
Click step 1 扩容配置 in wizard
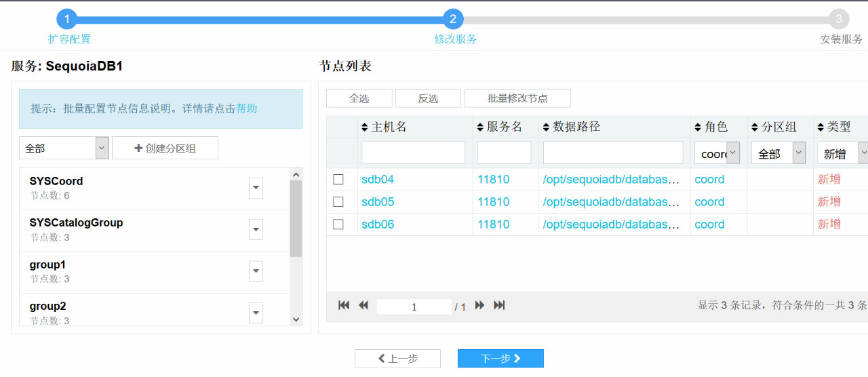coord(67,20)
